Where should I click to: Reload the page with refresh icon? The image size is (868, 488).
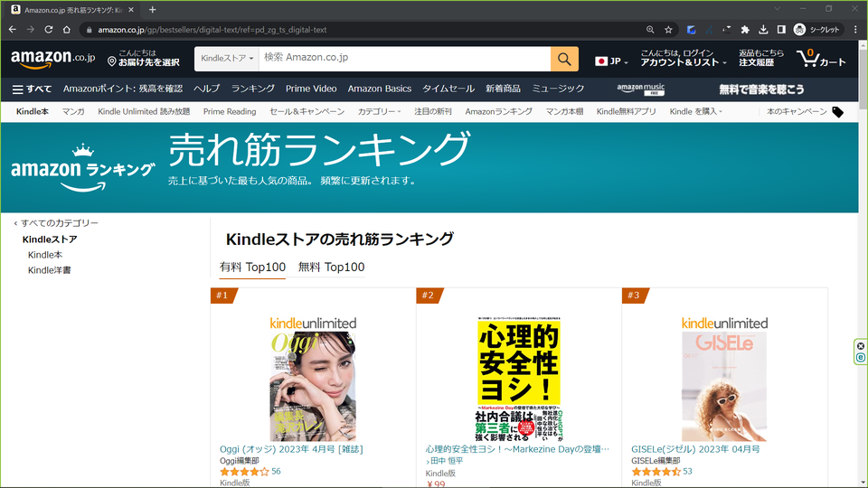49,29
